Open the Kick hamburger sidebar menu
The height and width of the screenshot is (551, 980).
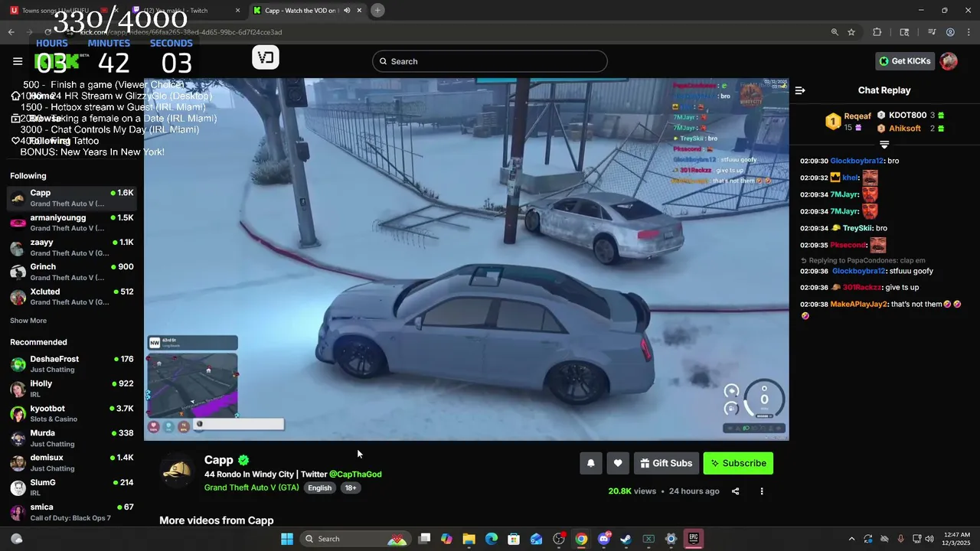coord(18,61)
